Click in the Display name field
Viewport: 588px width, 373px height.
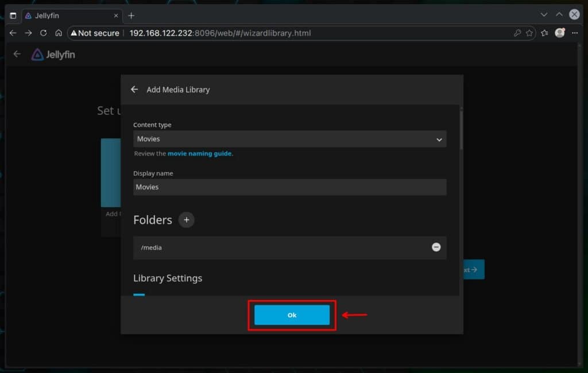coord(289,187)
